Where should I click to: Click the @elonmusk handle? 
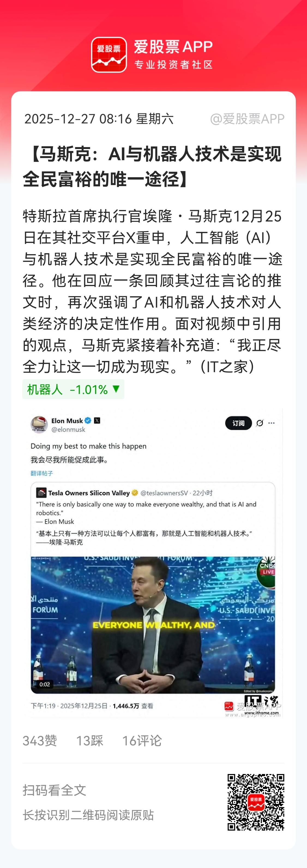click(x=68, y=430)
